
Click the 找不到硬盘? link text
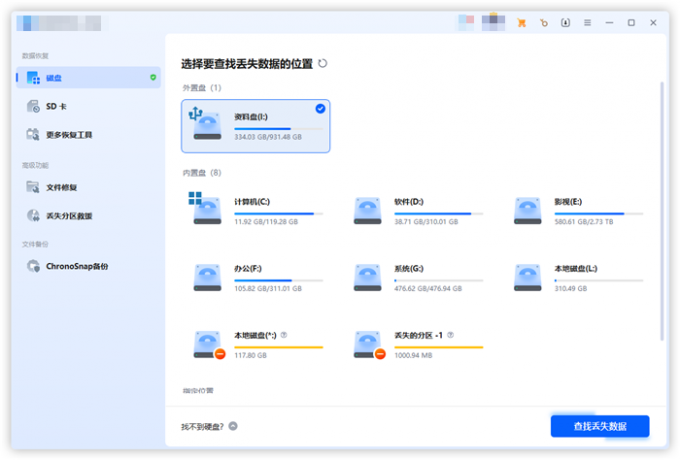click(x=202, y=427)
